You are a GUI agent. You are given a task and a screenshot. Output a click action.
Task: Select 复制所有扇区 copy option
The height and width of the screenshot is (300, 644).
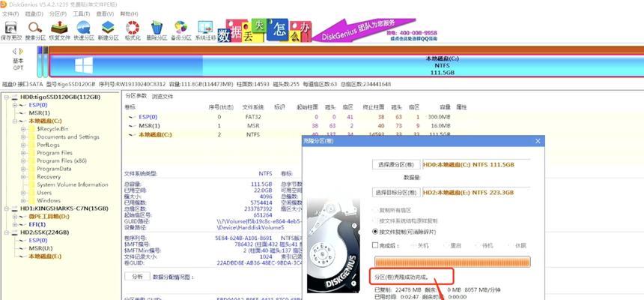[392, 210]
